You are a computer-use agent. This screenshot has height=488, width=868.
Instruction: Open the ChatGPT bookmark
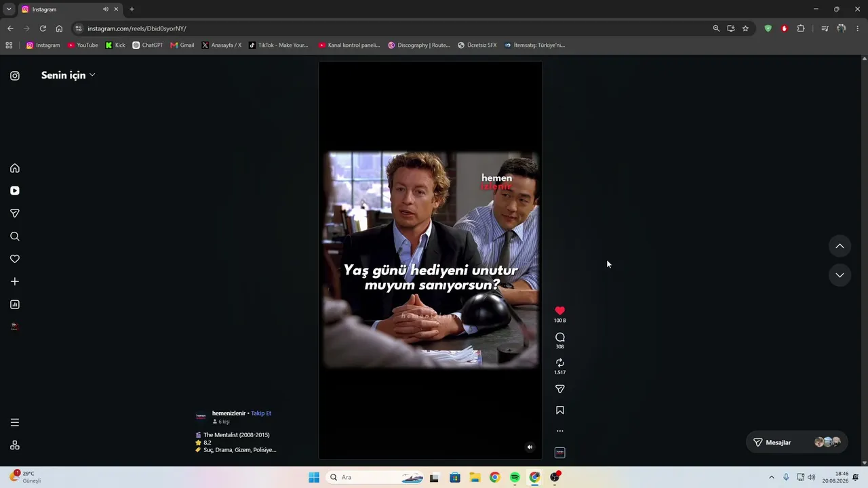click(148, 45)
